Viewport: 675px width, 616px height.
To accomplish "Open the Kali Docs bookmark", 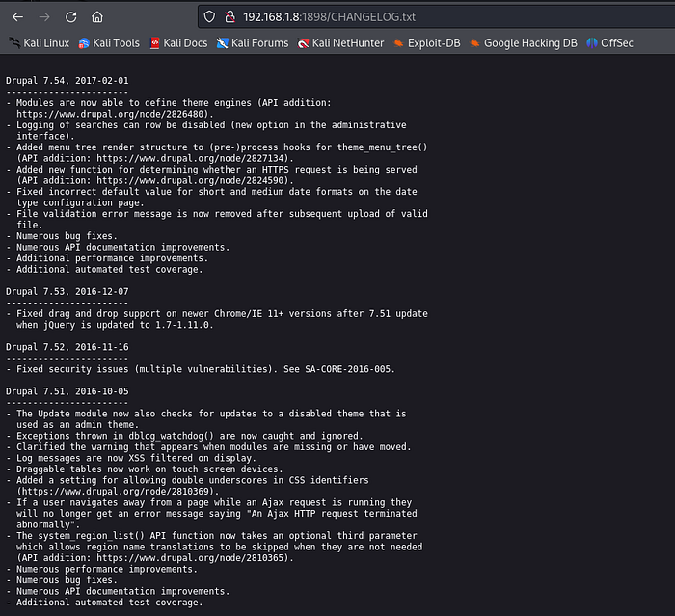I will 177,42.
